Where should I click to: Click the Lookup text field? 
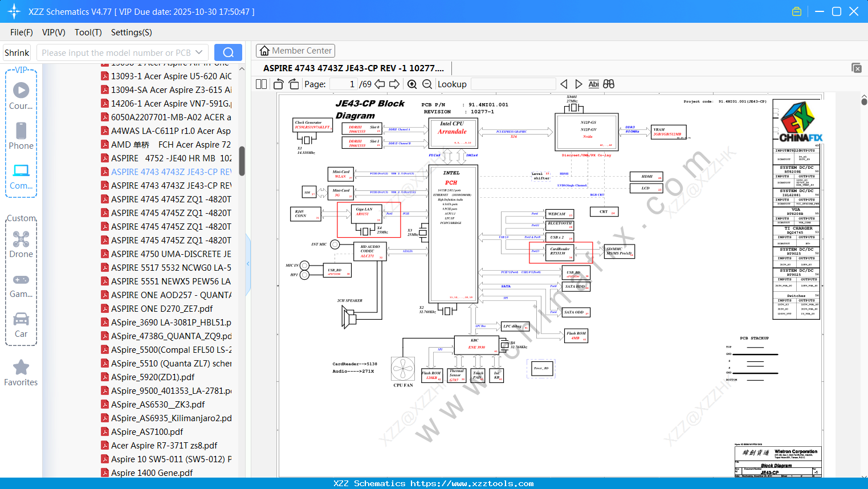pyautogui.click(x=513, y=84)
